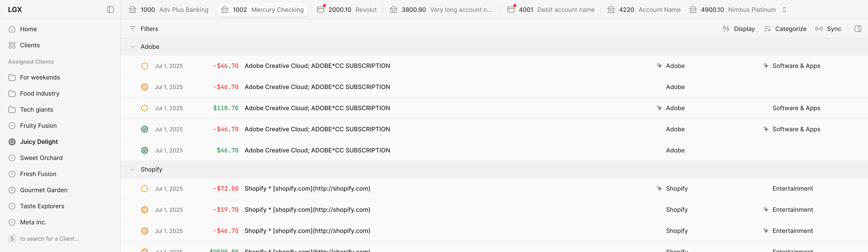The image size is (868, 252).
Task: Collapse the Shopify transaction group
Action: pyautogui.click(x=132, y=169)
